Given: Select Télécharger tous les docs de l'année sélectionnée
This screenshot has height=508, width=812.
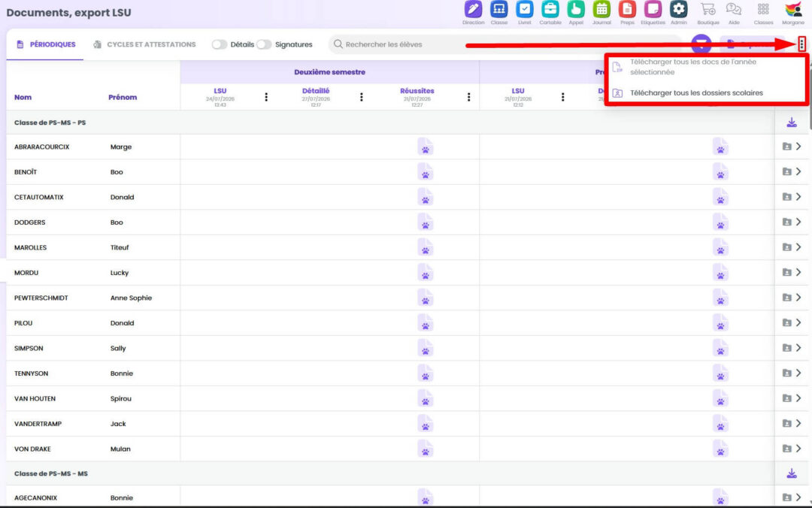Looking at the screenshot, I should pos(706,67).
